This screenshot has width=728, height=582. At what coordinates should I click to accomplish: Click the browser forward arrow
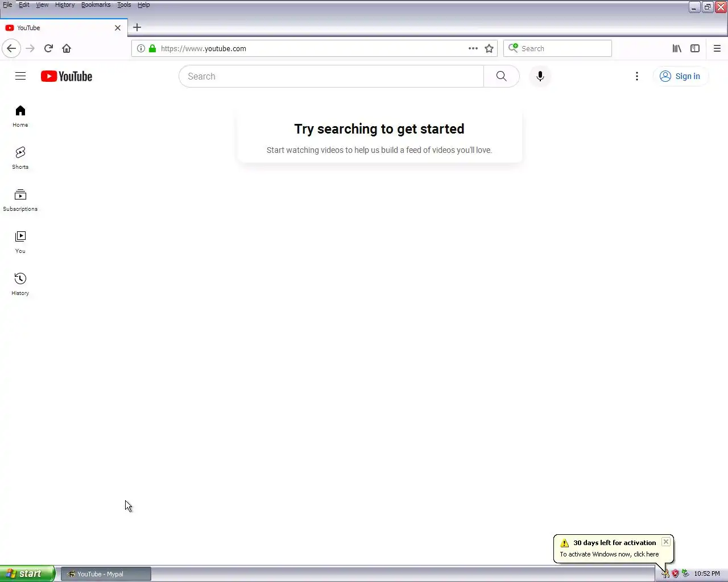(30, 48)
